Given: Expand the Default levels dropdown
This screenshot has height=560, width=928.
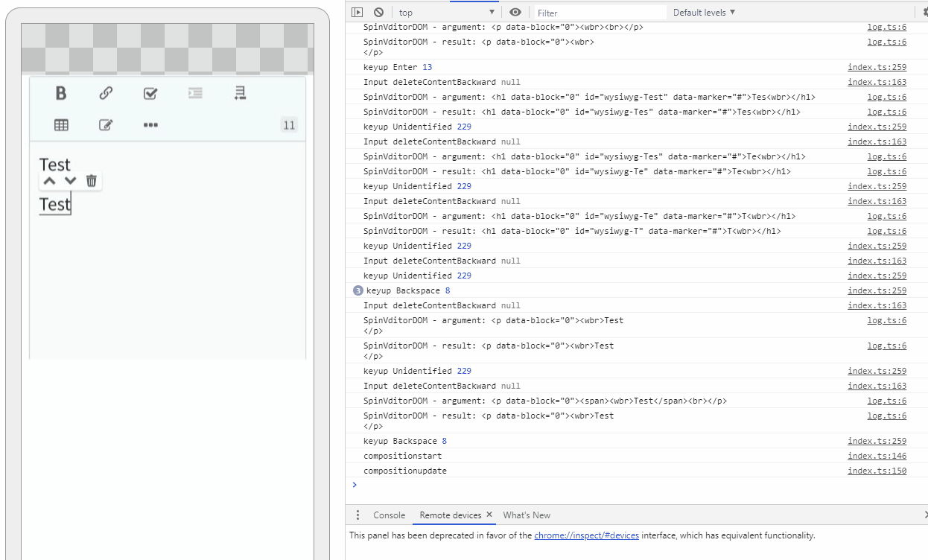Looking at the screenshot, I should pyautogui.click(x=702, y=12).
